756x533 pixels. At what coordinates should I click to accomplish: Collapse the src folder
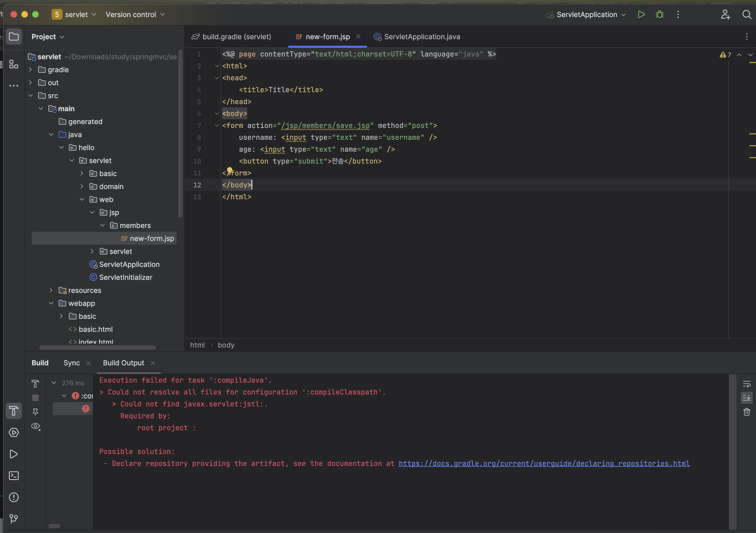(x=31, y=95)
